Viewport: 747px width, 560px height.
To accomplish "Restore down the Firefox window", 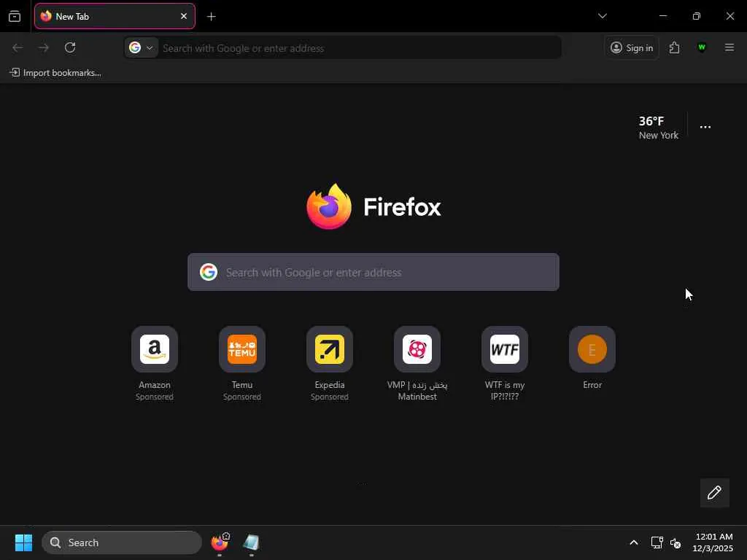I will [696, 16].
